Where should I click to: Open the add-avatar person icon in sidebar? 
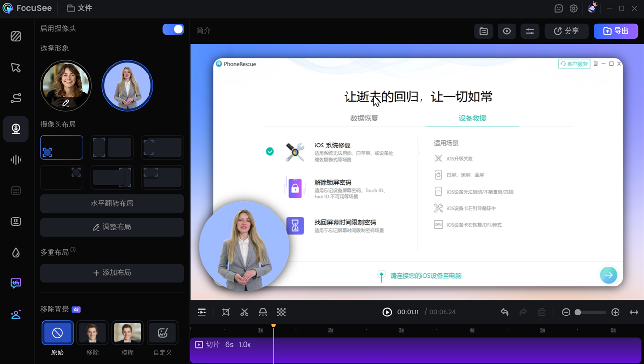click(16, 314)
